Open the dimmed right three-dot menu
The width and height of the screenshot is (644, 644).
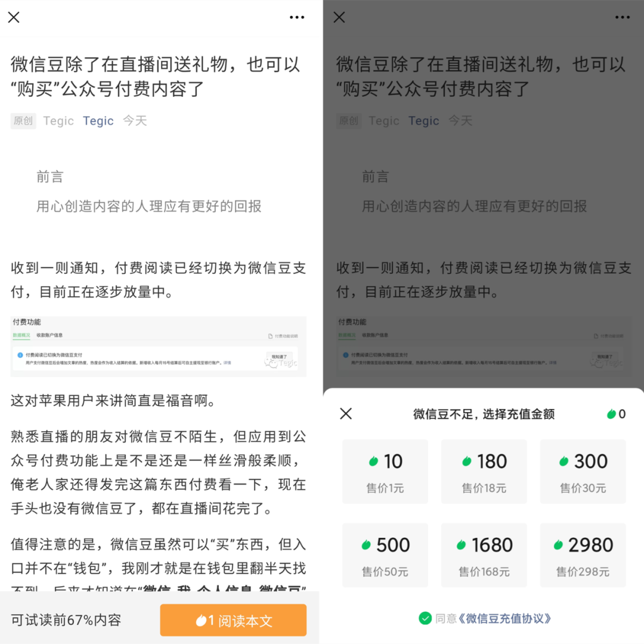(x=622, y=17)
